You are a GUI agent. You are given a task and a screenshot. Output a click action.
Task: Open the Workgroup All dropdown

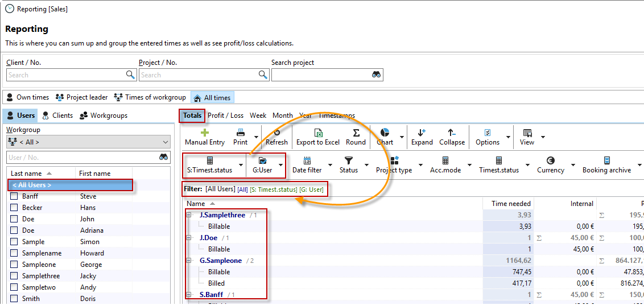(88, 142)
